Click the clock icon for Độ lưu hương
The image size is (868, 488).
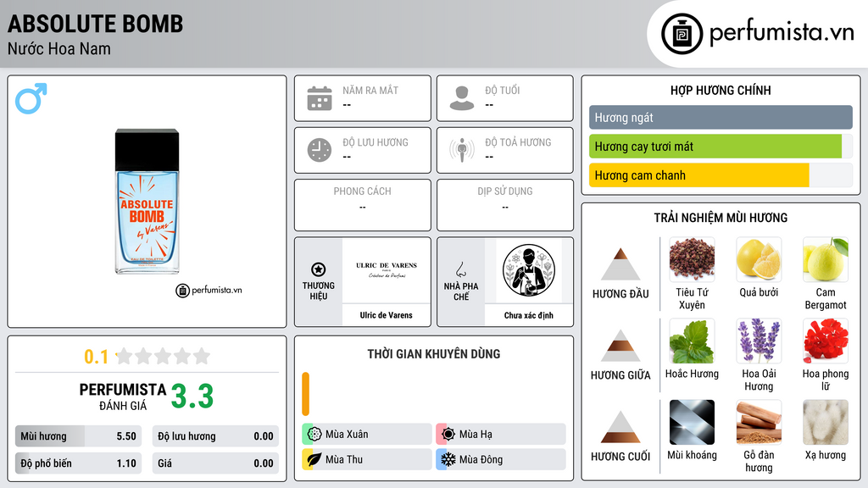[x=320, y=150]
